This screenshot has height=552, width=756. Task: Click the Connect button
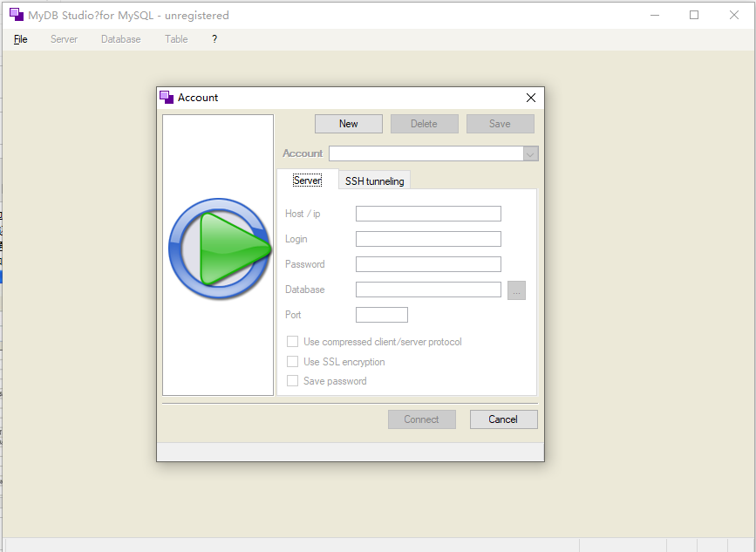422,419
